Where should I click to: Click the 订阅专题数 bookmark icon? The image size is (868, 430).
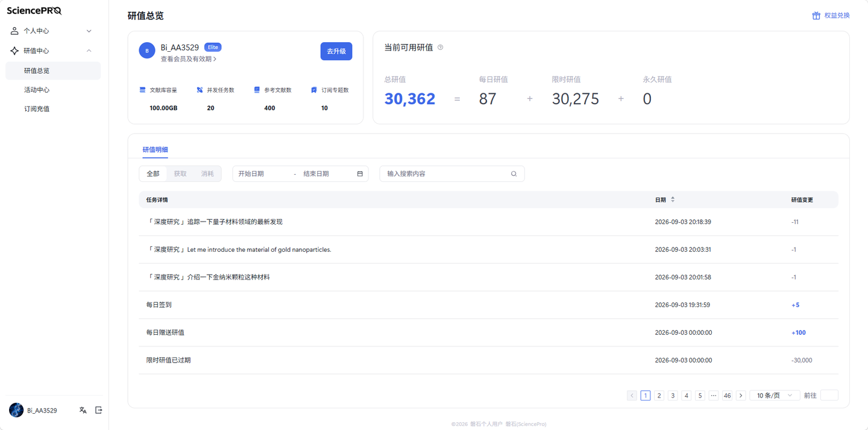point(314,90)
